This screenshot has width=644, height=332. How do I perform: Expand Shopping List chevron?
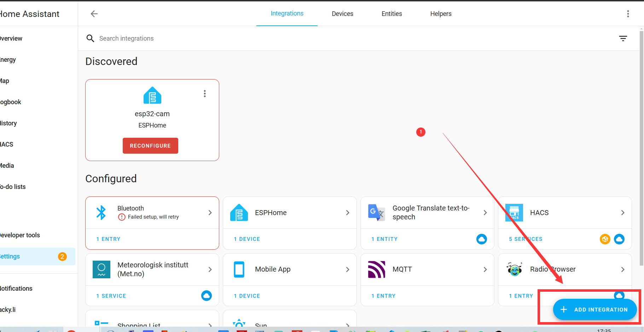pyautogui.click(x=210, y=325)
